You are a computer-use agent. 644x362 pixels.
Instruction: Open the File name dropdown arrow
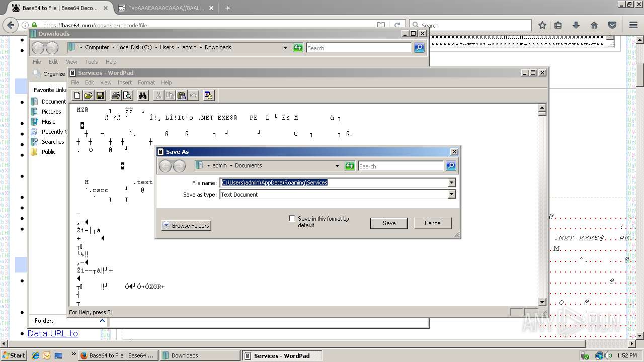pos(451,183)
